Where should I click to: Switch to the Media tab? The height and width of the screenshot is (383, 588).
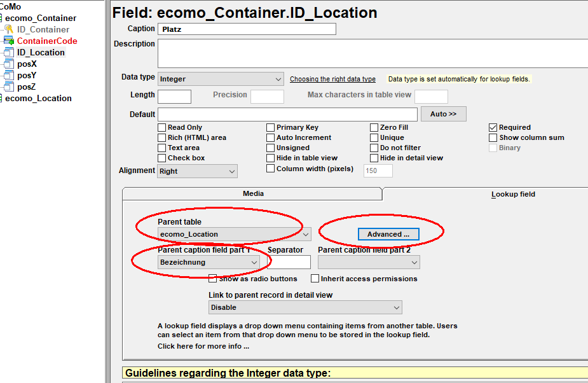[253, 193]
